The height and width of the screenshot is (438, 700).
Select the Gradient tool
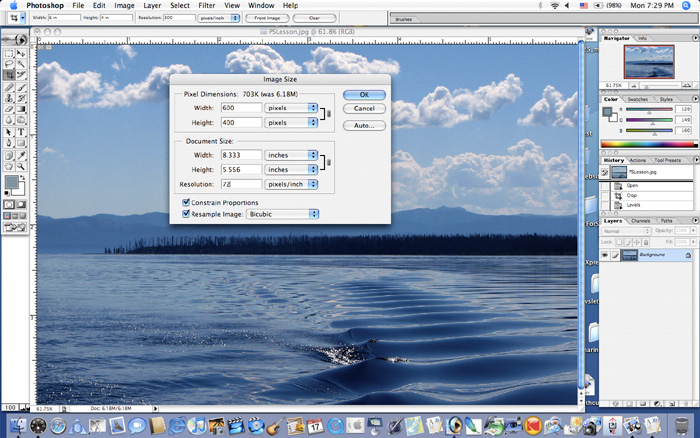(x=21, y=109)
